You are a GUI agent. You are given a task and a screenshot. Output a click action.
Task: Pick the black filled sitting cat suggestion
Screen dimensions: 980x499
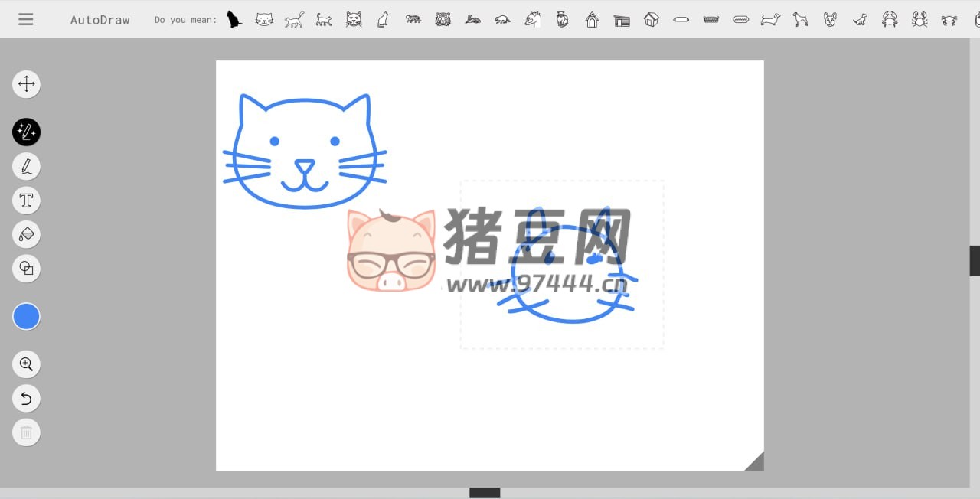tap(234, 19)
